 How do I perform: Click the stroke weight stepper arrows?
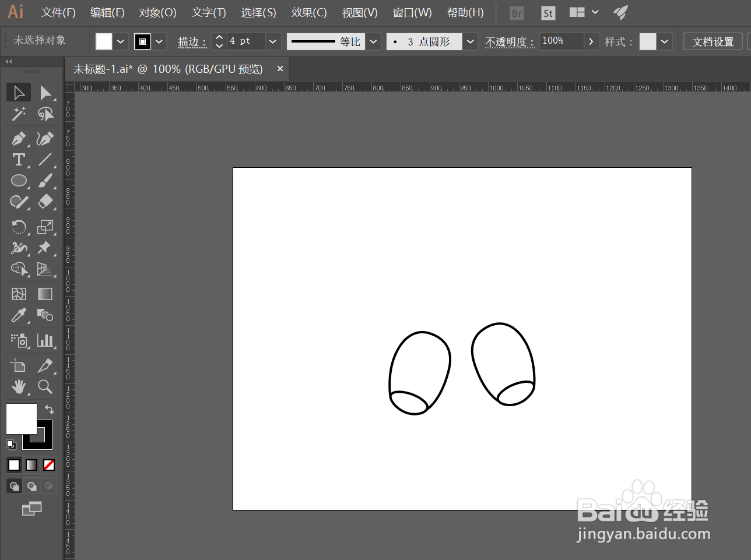[x=219, y=41]
